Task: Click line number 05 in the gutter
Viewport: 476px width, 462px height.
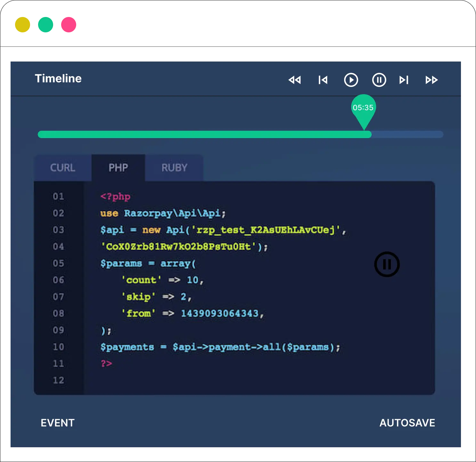Action: click(58, 263)
